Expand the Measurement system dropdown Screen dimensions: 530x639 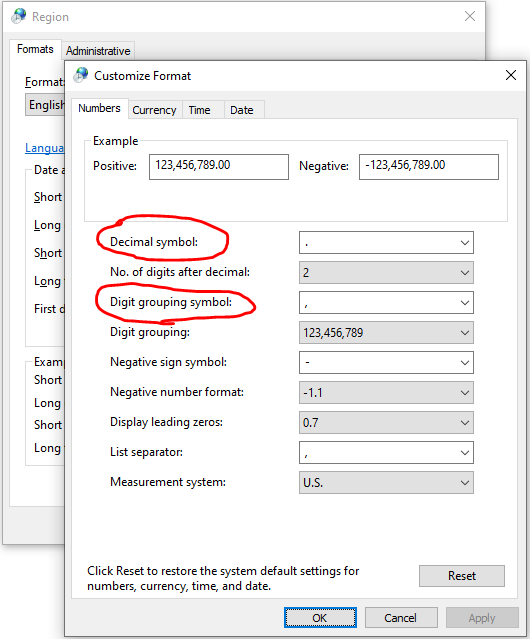[x=386, y=483]
